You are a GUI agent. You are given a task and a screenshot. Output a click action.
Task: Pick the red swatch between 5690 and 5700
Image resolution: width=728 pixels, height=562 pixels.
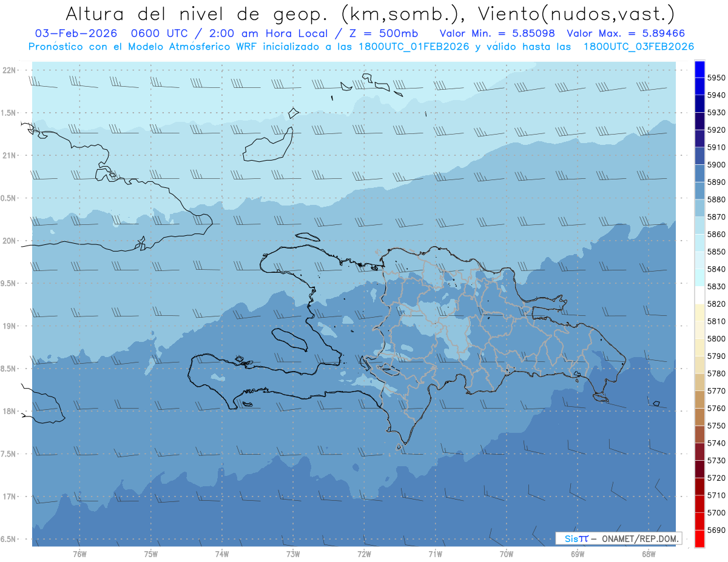(x=699, y=521)
